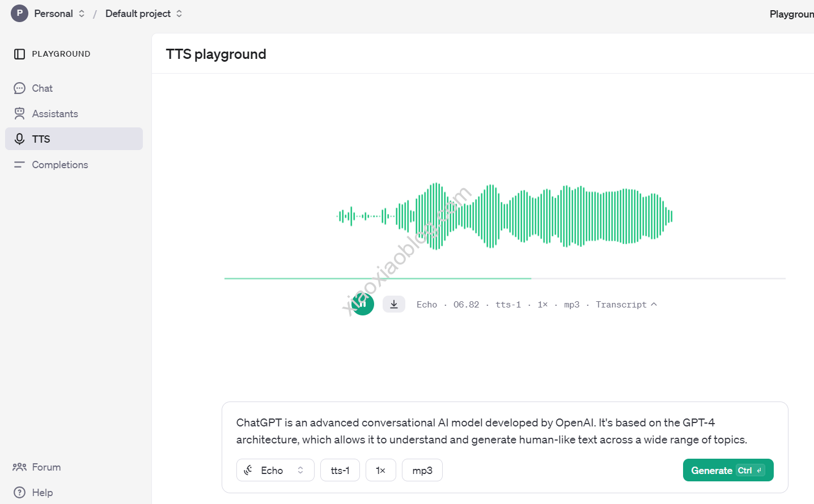Seek on the audio progress bar
Image resolution: width=814 pixels, height=504 pixels.
tap(504, 279)
